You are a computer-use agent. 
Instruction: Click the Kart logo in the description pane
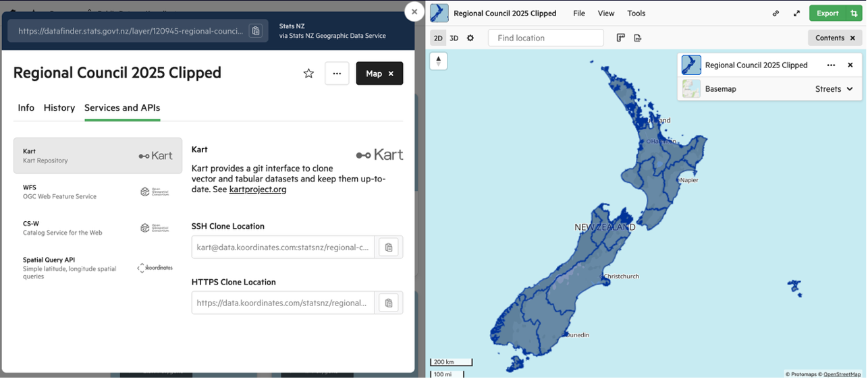[x=379, y=155]
